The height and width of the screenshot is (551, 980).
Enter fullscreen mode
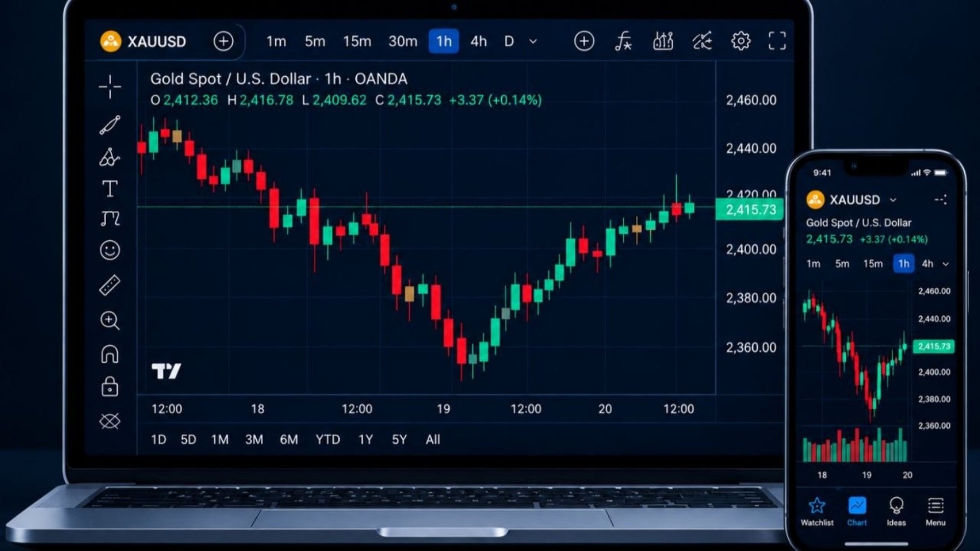(777, 41)
